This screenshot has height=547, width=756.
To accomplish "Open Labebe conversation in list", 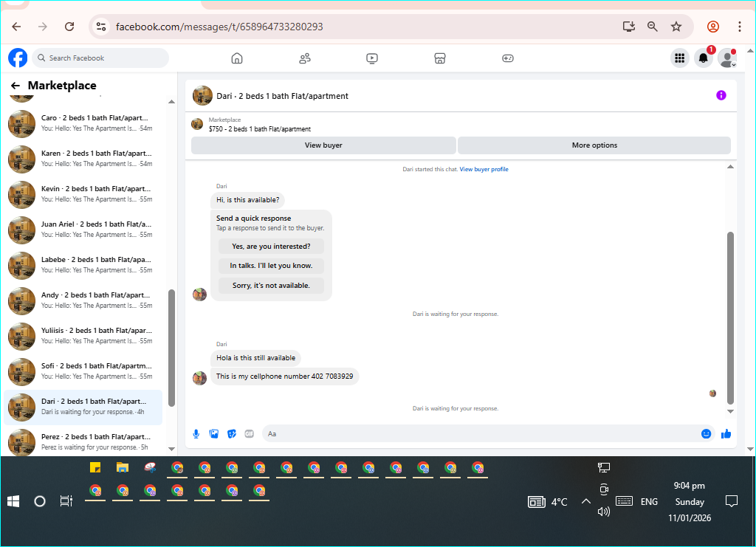I will click(83, 265).
